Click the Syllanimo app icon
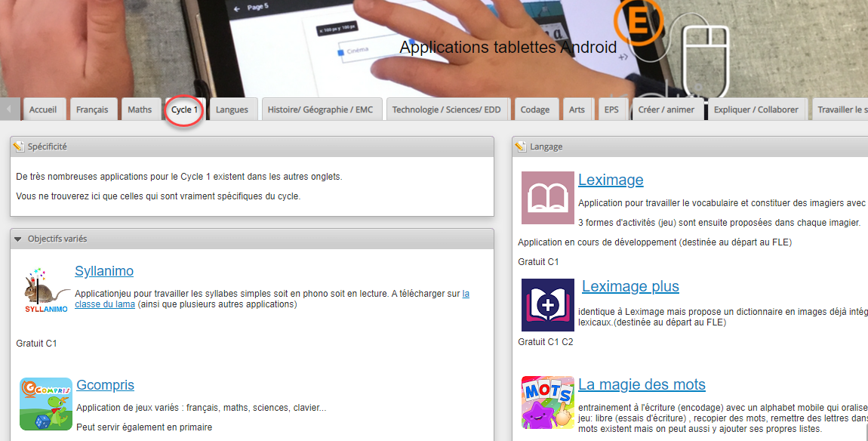 [45, 291]
